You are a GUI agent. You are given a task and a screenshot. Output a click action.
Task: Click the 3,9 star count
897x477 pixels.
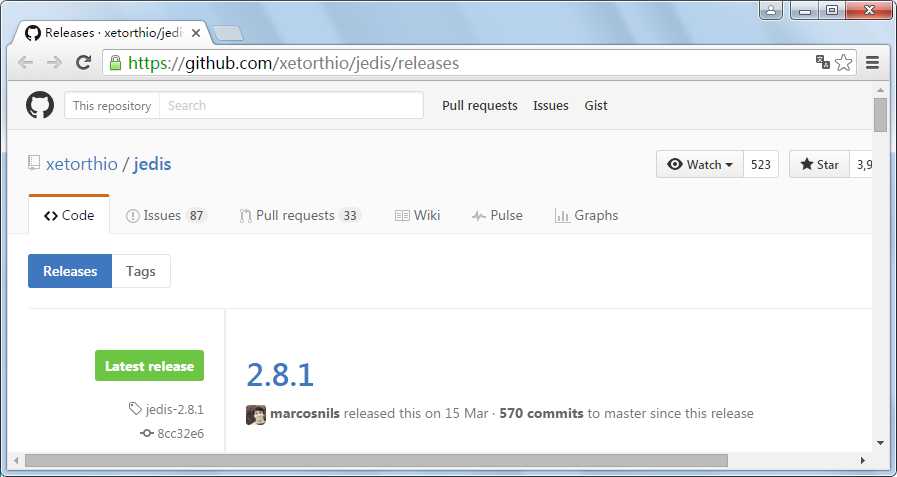(862, 164)
